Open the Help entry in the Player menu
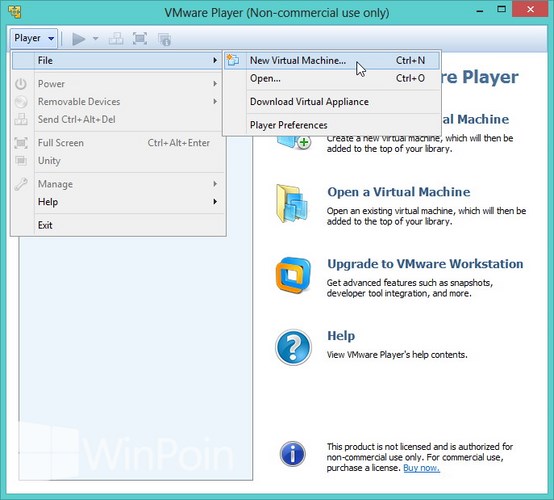Viewport: 554px width, 500px height. pyautogui.click(x=117, y=202)
